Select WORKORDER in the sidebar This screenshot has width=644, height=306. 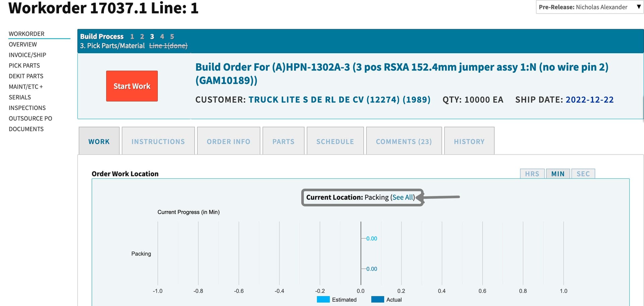(26, 34)
